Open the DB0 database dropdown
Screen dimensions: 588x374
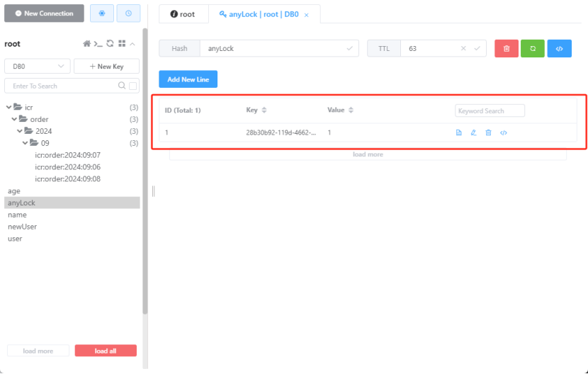click(x=37, y=66)
